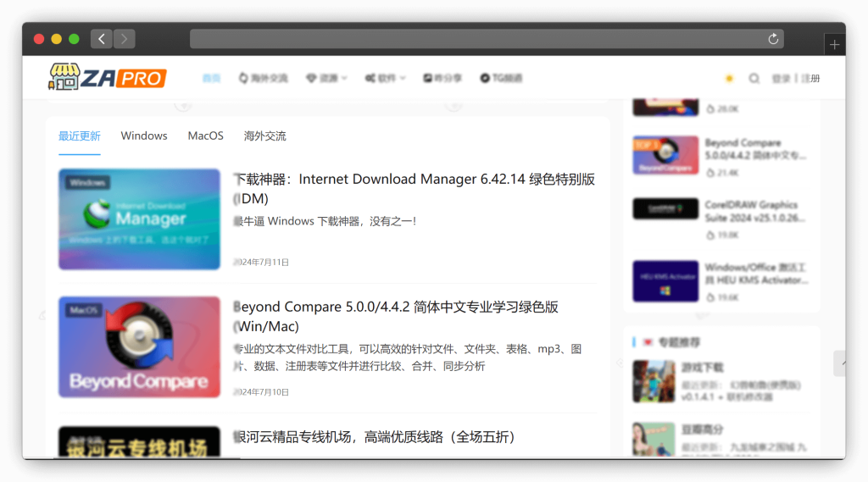The image size is (868, 482).
Task: Open the search magnifier icon
Action: (754, 79)
